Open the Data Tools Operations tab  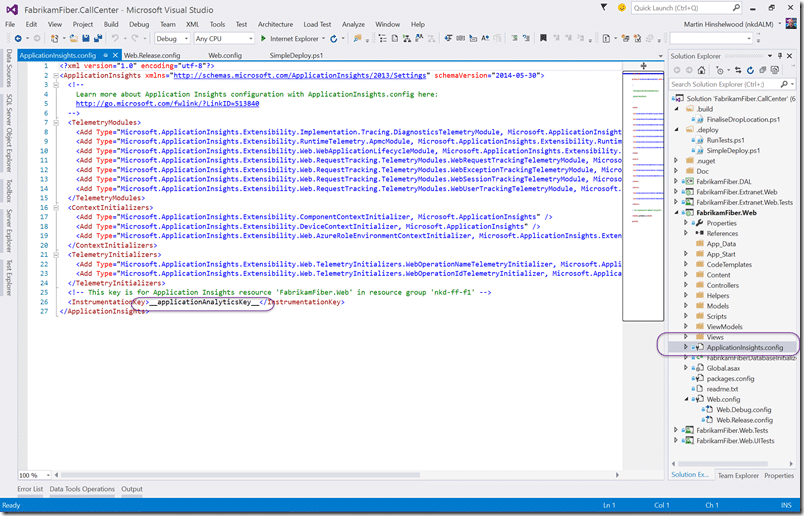82,489
